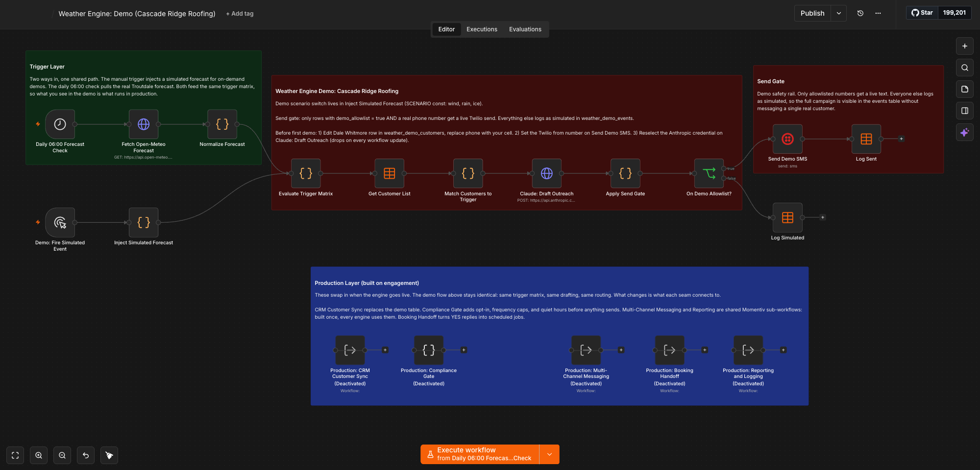Switch to the Editor tab

(x=446, y=29)
